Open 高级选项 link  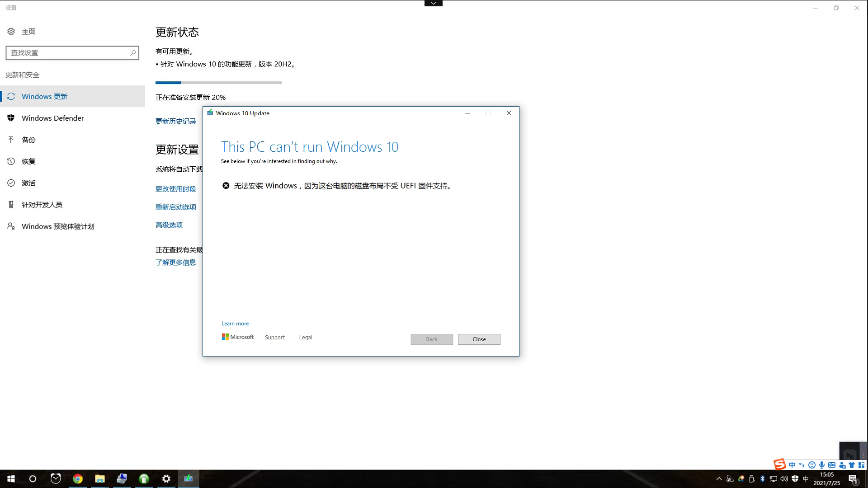pyautogui.click(x=169, y=225)
